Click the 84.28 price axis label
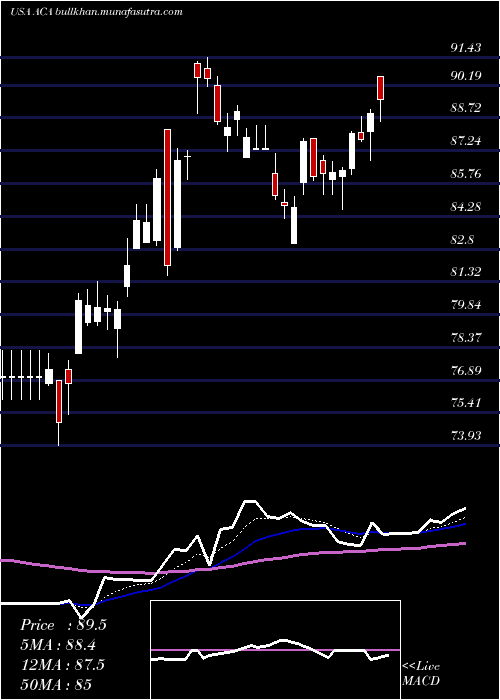Screen dimensions: 500x700 (x=466, y=207)
